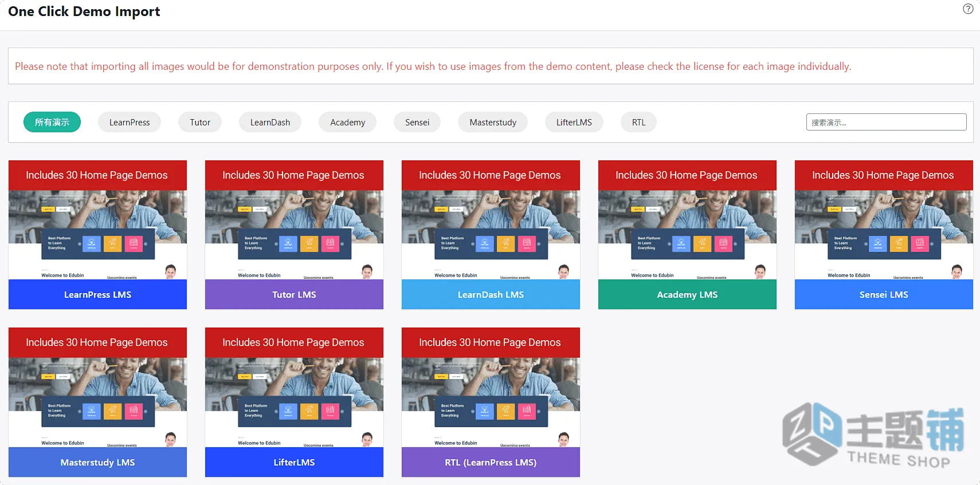Open the help question mark icon

click(x=968, y=9)
